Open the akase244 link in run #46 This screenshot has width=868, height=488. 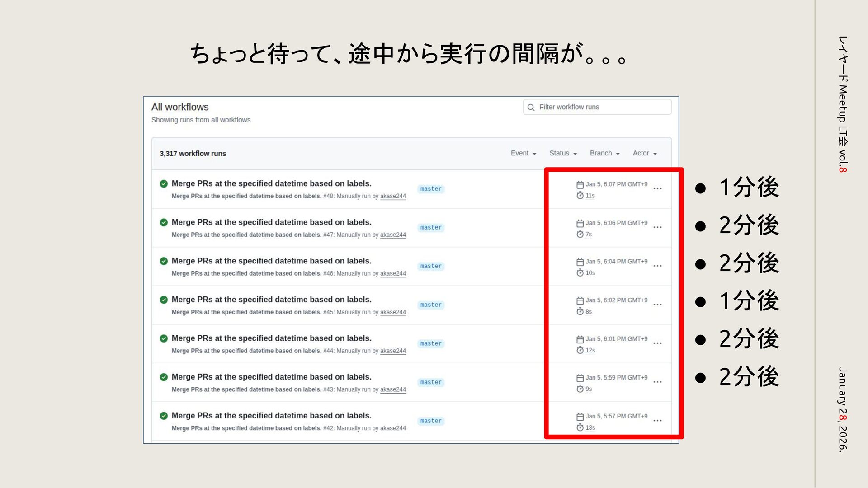click(393, 273)
